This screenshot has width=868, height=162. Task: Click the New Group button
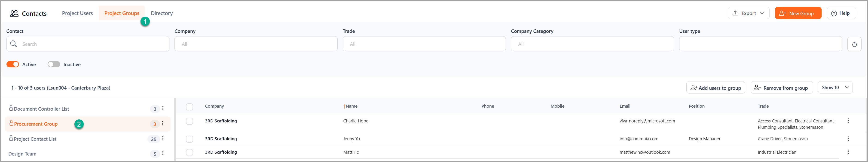(798, 13)
